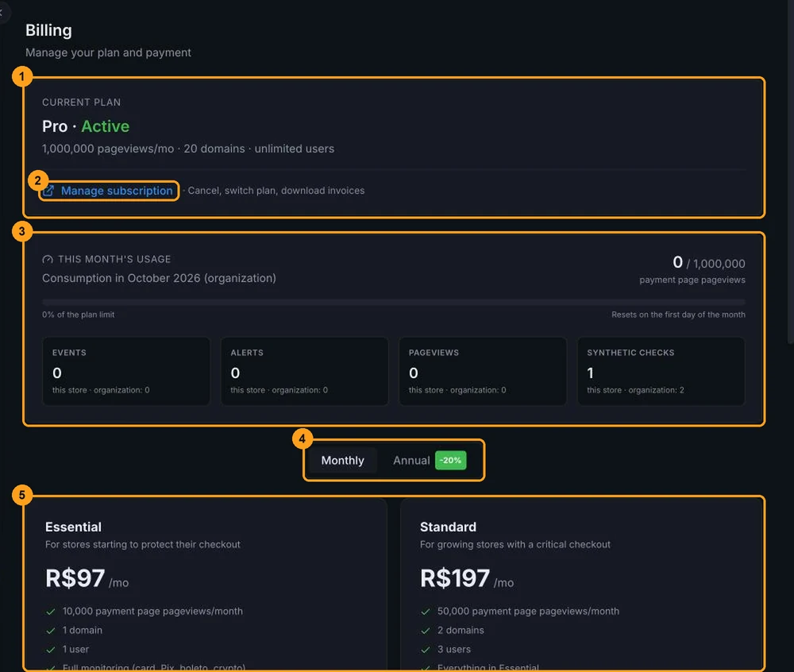Click the Billing page heading
The width and height of the screenshot is (794, 672).
click(x=48, y=30)
